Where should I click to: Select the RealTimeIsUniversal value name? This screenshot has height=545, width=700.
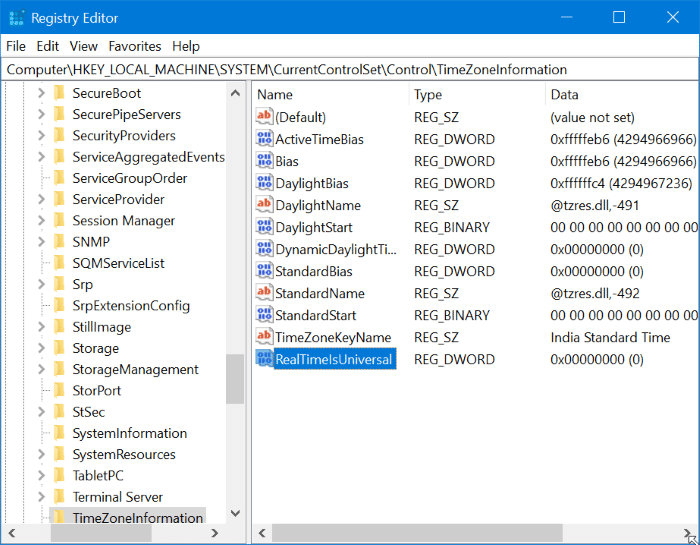[x=334, y=359]
